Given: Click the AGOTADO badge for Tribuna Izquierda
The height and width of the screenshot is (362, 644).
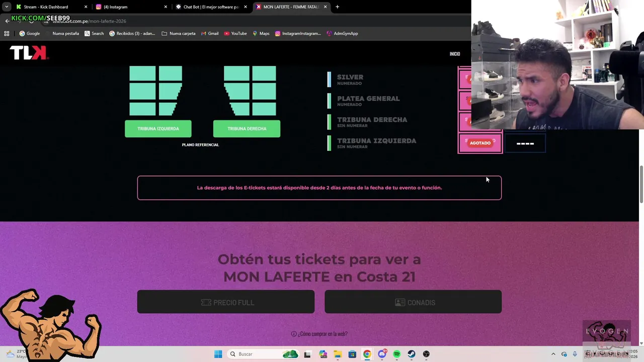Looking at the screenshot, I should tap(480, 143).
